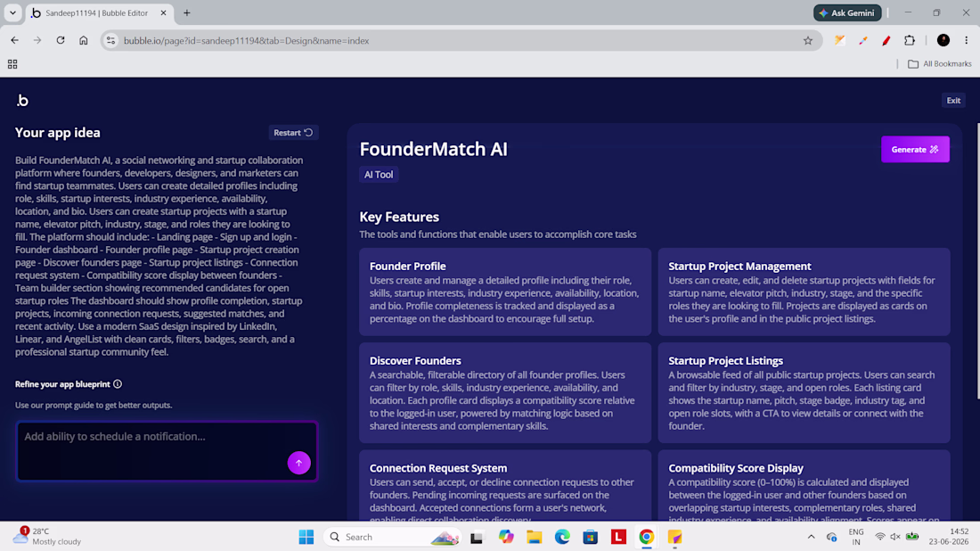Select the AI Tool tag
This screenshot has height=551, width=980.
(x=379, y=175)
